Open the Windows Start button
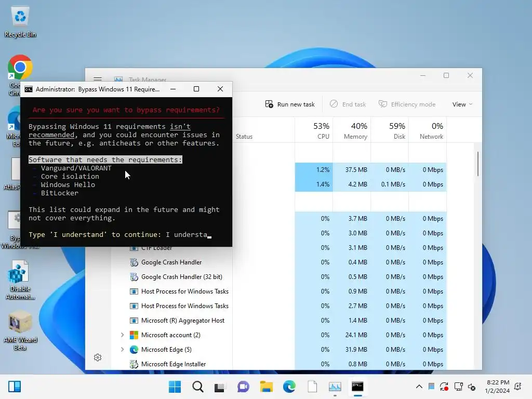Viewport: 532px width, 399px height. point(175,387)
